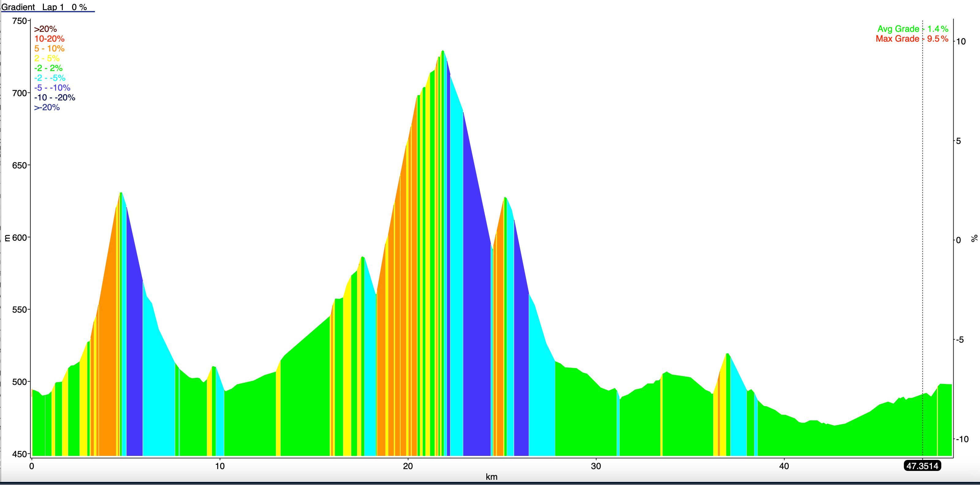Select the -2 - 2% green legend entry

[x=48, y=68]
